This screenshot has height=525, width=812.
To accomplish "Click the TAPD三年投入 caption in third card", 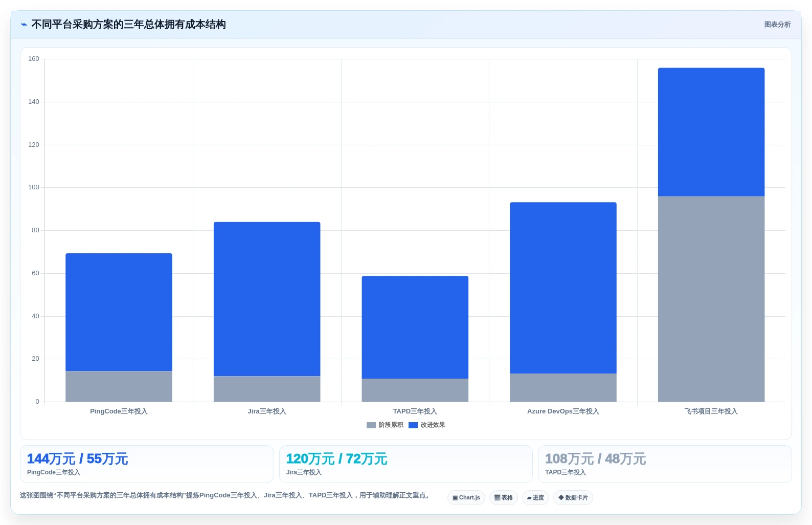I will (x=566, y=472).
